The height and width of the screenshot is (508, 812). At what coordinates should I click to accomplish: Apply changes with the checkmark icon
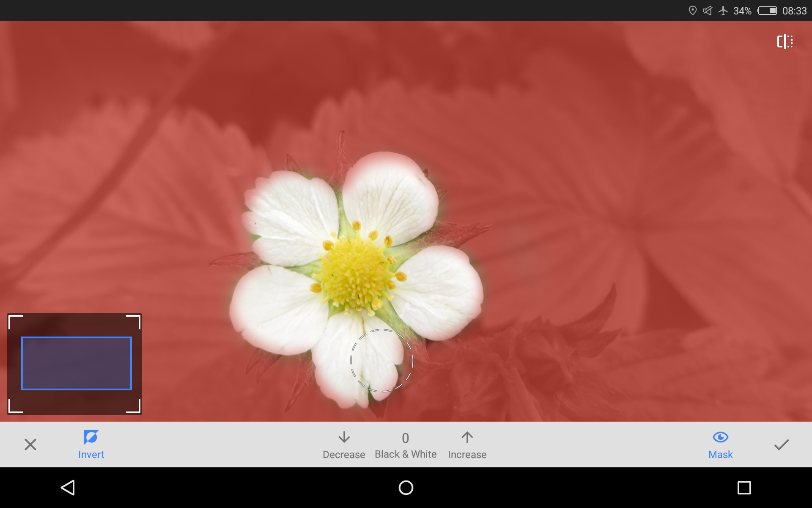(782, 444)
